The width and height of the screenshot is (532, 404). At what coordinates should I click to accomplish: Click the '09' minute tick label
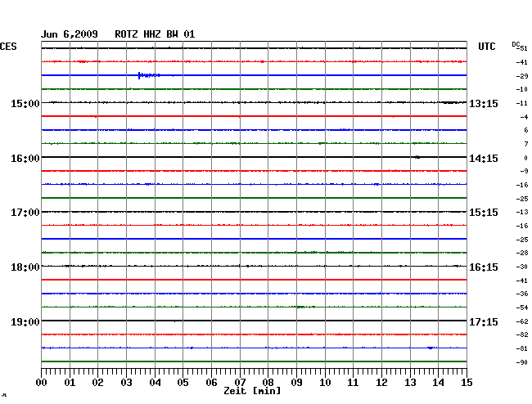[296, 383]
